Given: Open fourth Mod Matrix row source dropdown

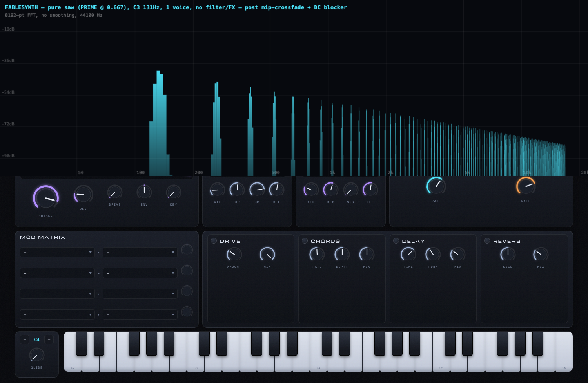Looking at the screenshot, I should [x=57, y=314].
